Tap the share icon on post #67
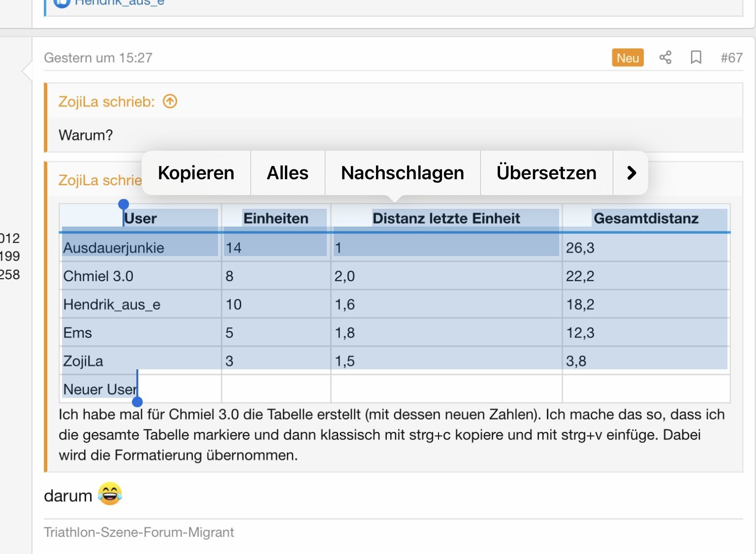This screenshot has height=554, width=756. (665, 58)
